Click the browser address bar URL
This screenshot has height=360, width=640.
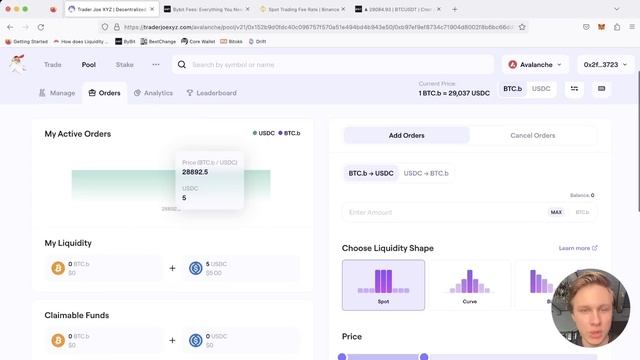318,27
